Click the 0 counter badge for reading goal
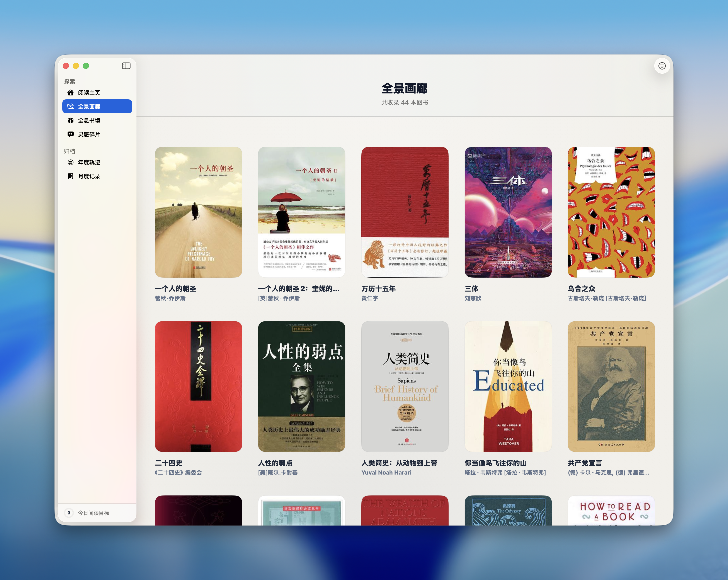 click(x=69, y=513)
